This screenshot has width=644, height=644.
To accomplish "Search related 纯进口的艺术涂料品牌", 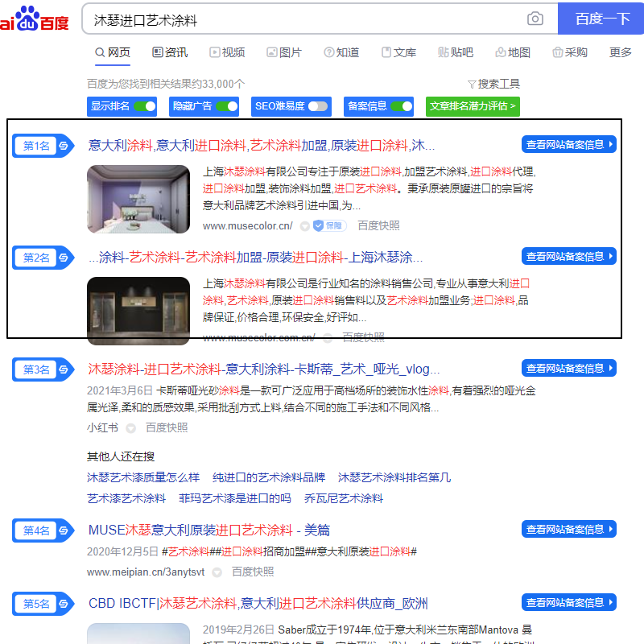I will click(269, 477).
